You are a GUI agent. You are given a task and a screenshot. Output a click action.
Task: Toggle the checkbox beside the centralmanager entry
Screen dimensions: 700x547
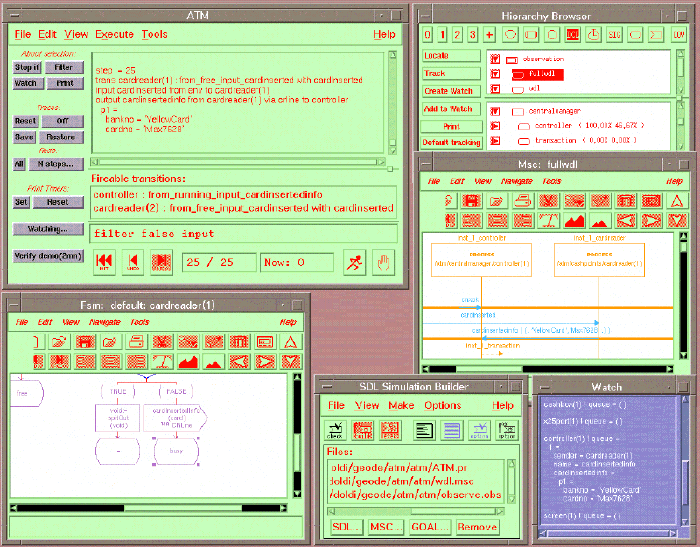tap(495, 110)
